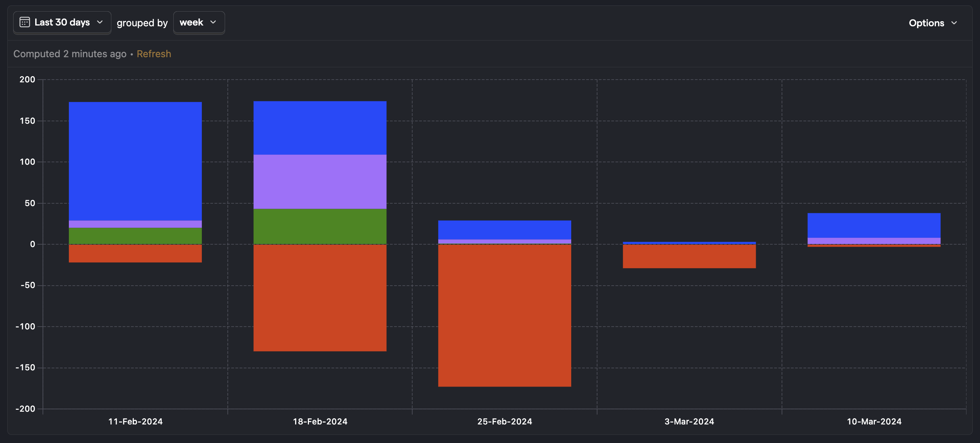Click the 10-Mar-2024 x-axis label
Viewport: 980px width, 443px height.
coord(874,421)
